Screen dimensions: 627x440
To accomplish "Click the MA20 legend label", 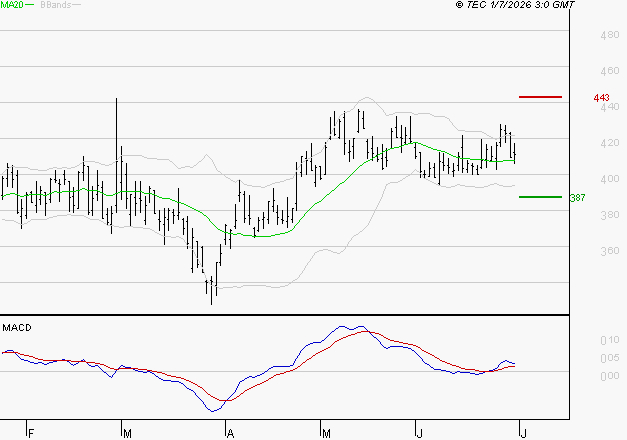I will click(x=12, y=5).
